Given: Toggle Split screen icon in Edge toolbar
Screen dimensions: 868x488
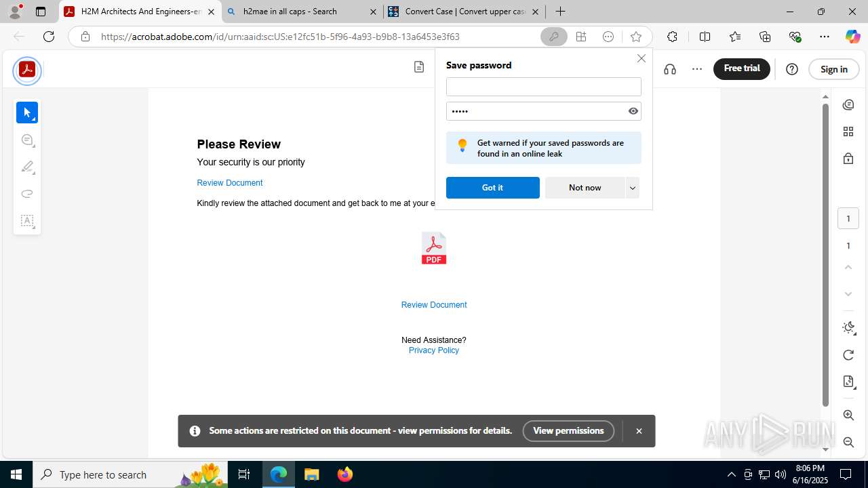Looking at the screenshot, I should click(705, 37).
